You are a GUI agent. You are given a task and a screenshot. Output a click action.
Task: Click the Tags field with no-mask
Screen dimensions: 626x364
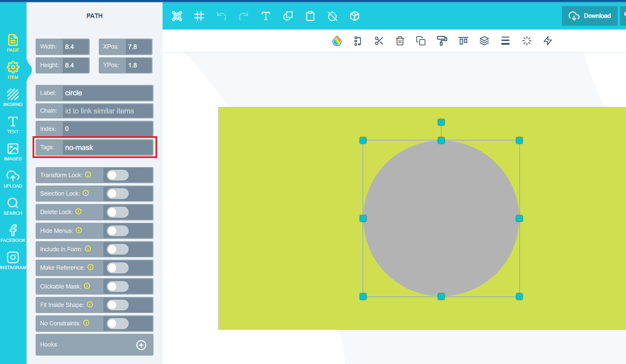(x=108, y=148)
